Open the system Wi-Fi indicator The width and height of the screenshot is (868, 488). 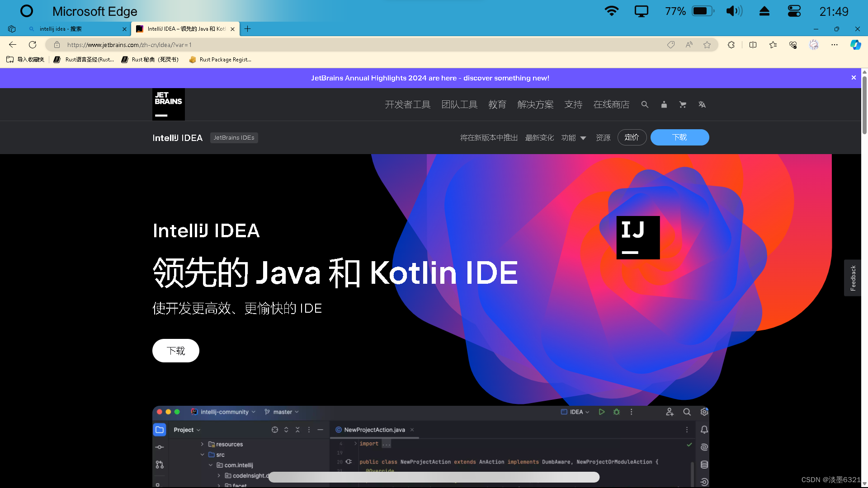click(x=612, y=11)
